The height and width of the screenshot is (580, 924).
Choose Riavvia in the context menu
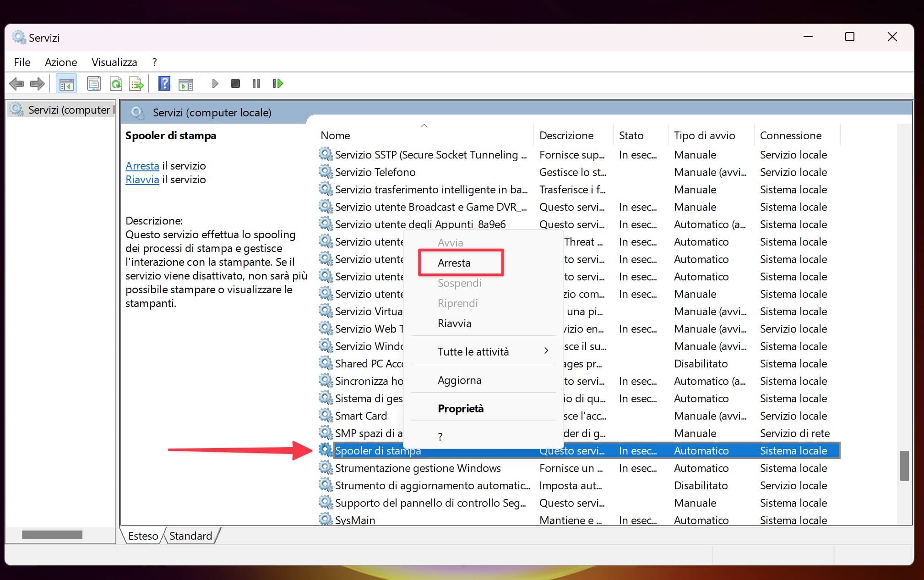click(483, 323)
